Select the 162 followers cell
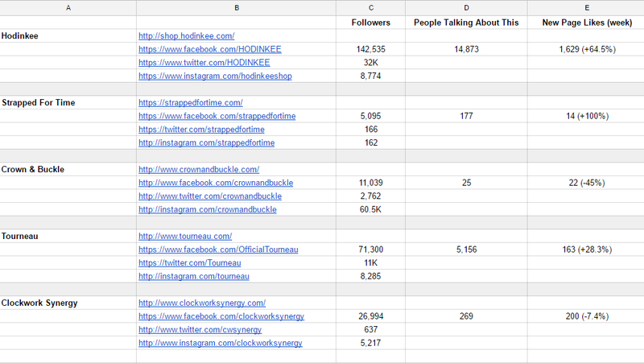 click(x=371, y=142)
